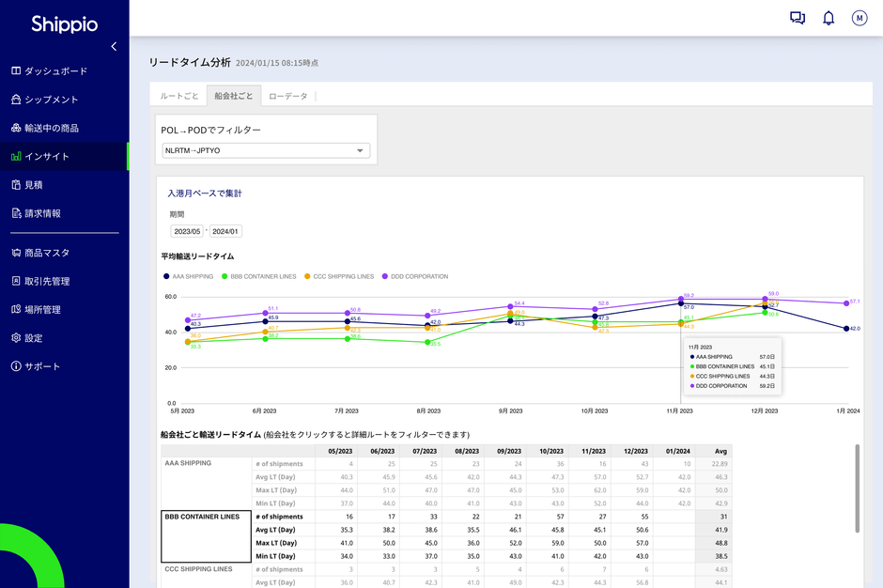The width and height of the screenshot is (883, 588).
Task: Click the notification bell icon
Action: coord(829,18)
